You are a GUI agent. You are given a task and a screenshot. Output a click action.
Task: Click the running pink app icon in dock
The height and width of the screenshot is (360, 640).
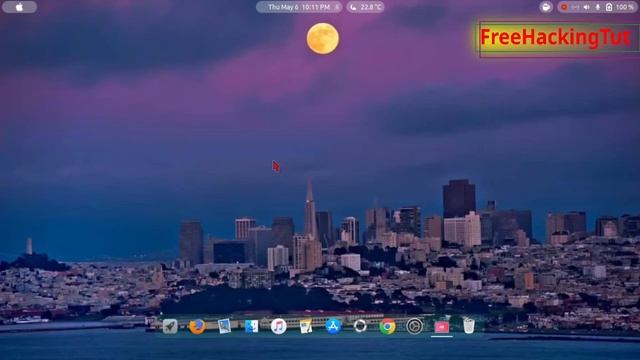pyautogui.click(x=442, y=327)
